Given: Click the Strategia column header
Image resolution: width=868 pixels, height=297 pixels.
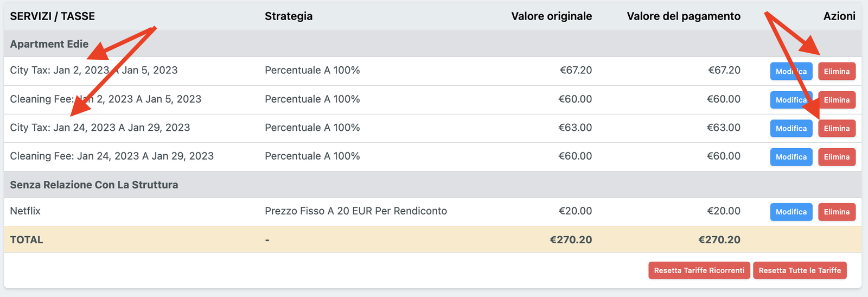Looking at the screenshot, I should [289, 16].
